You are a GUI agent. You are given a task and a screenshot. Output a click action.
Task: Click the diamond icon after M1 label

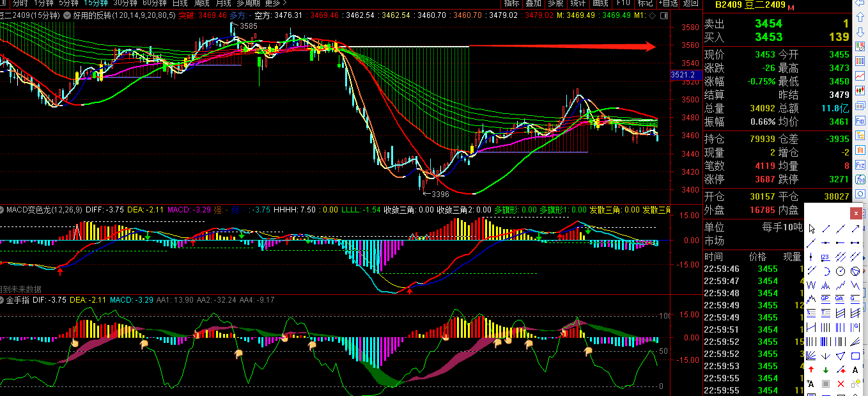point(652,15)
